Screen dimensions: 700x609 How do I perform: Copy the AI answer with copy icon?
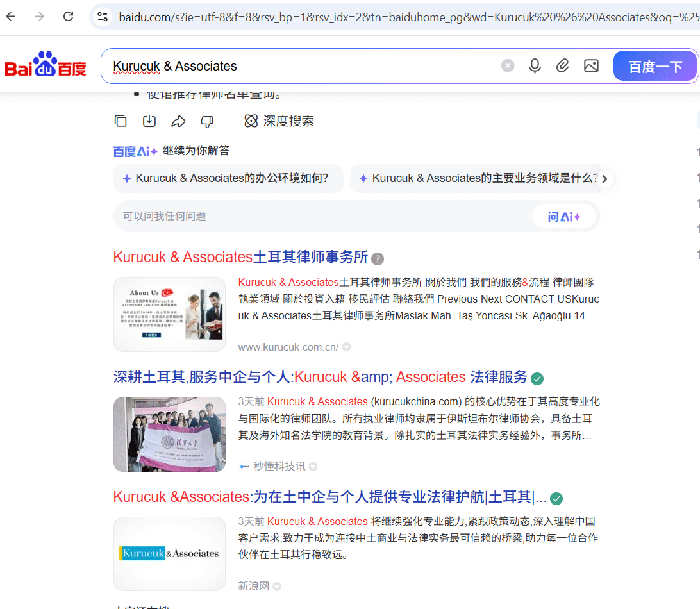(x=121, y=121)
